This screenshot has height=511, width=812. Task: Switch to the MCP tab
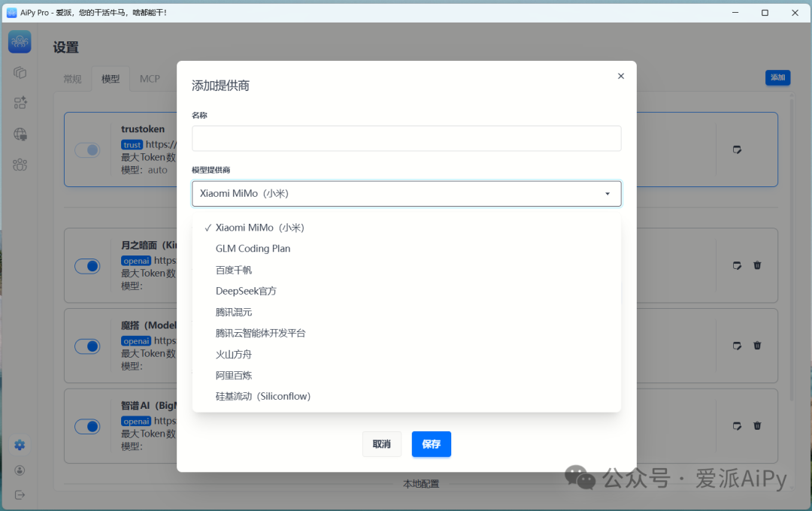click(x=150, y=79)
